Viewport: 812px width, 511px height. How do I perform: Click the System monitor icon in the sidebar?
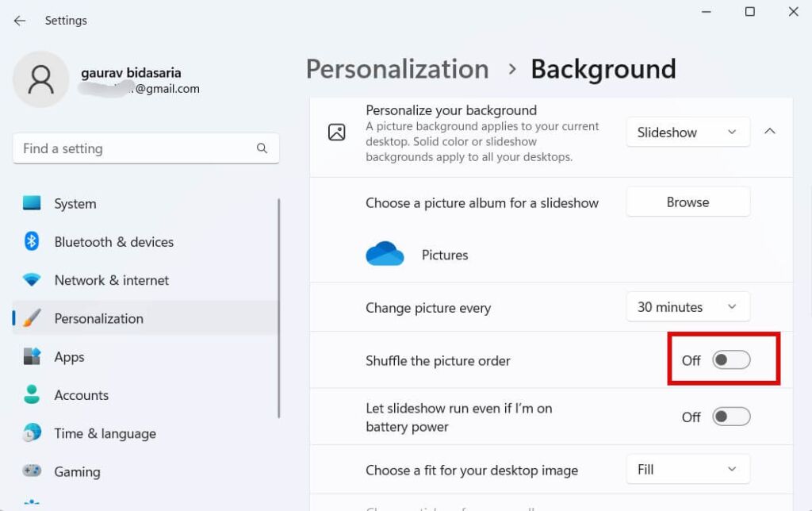(x=32, y=203)
